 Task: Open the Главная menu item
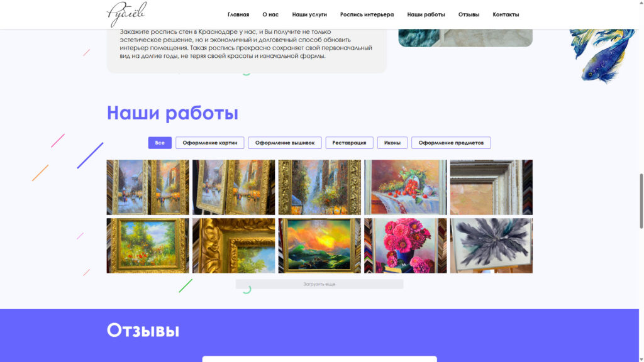click(x=238, y=14)
